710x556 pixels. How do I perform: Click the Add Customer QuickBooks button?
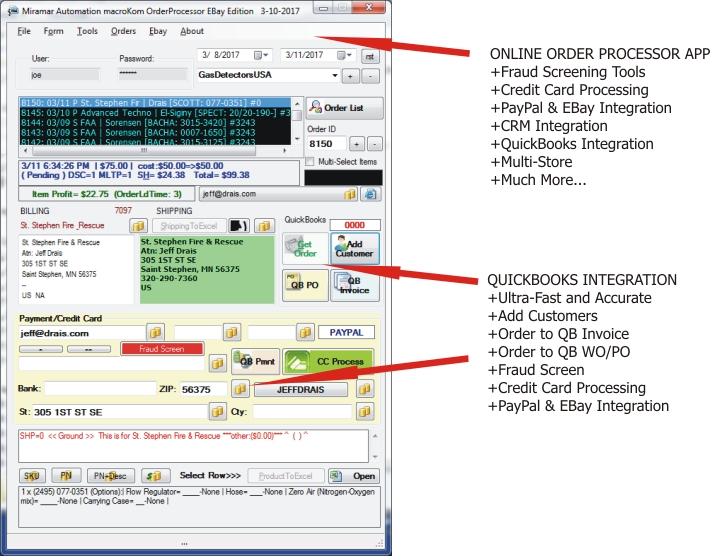[x=355, y=249]
